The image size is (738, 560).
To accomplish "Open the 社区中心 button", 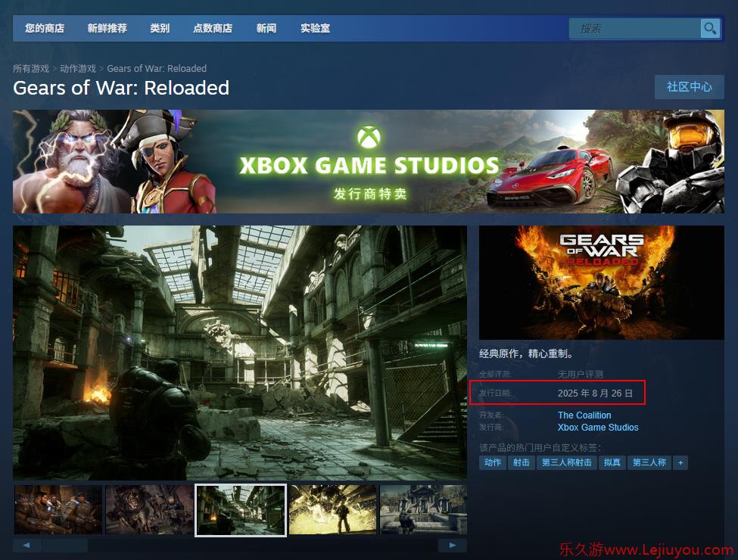I will pyautogui.click(x=689, y=87).
